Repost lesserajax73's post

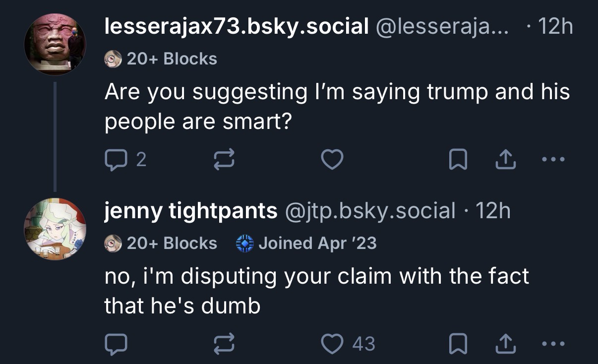click(x=223, y=160)
